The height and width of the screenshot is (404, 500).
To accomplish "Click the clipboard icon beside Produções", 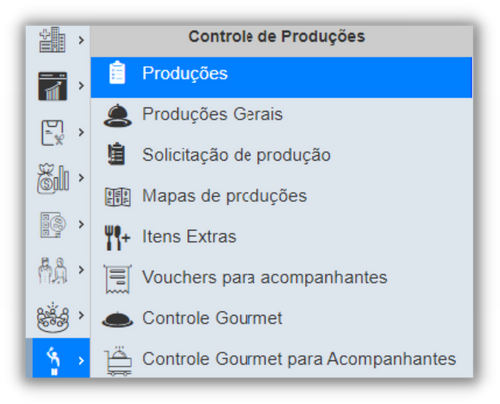I will click(x=117, y=72).
